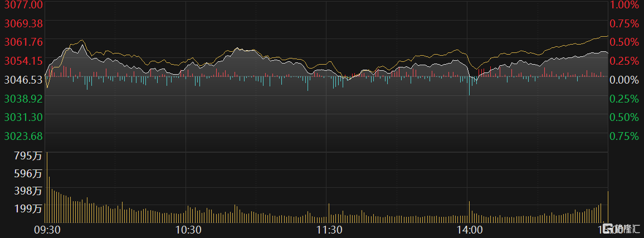Image resolution: width=644 pixels, height=238 pixels.
Task: Select the white 3046.53 baseline price label
Action: (x=23, y=80)
